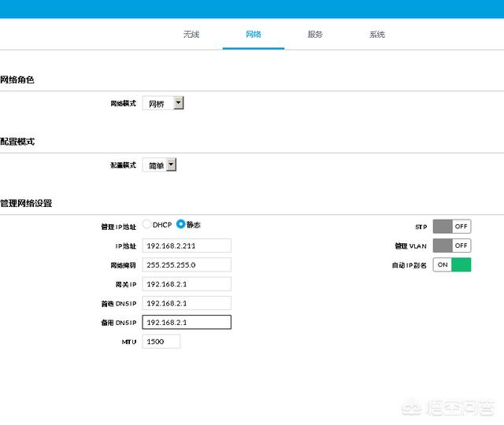Click the IP地址 field with 192.168.2.211
The width and height of the screenshot is (504, 425).
coord(187,245)
